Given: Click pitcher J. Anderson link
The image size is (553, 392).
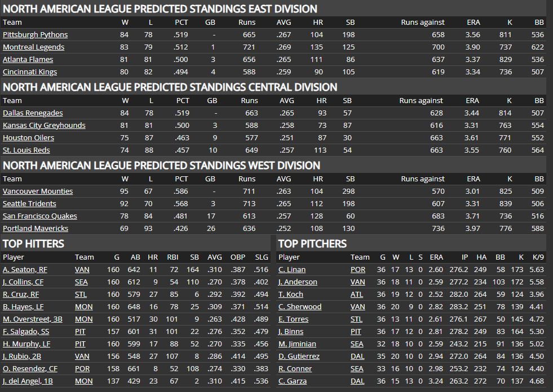Looking at the screenshot, I should (x=298, y=282).
